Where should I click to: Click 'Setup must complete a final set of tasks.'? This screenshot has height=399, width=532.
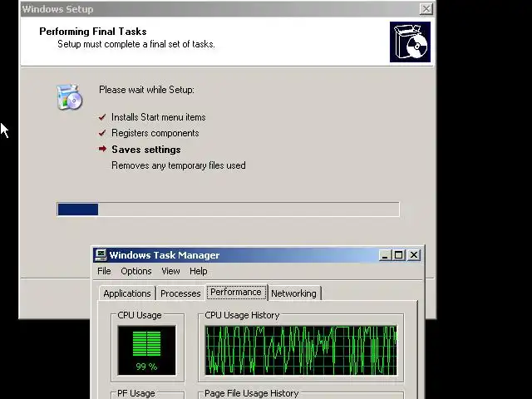coord(136,44)
